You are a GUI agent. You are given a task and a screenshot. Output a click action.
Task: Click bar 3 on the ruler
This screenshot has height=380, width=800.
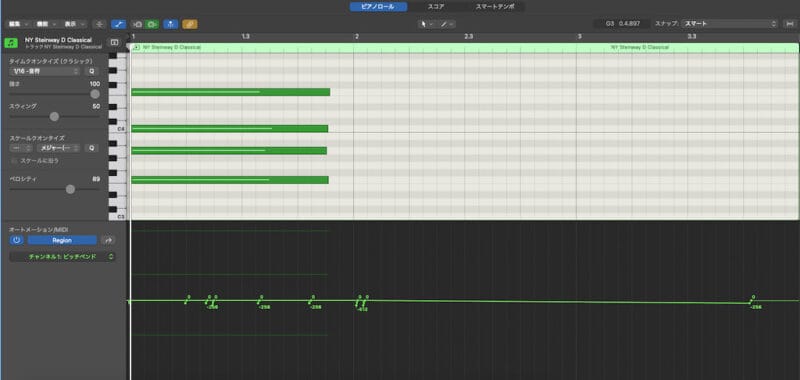580,37
